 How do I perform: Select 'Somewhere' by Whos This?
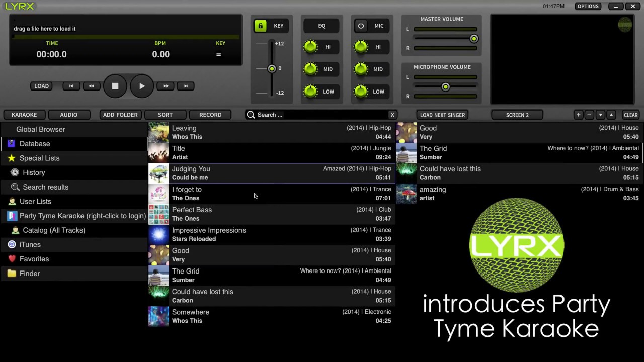click(x=272, y=316)
